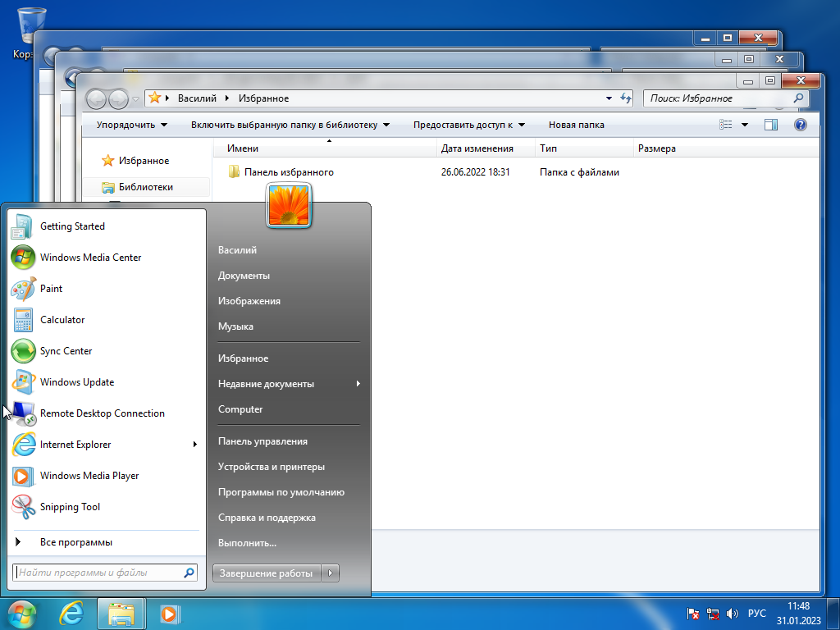Open Включить выбранную папку в библиотеку dropdown

(x=290, y=125)
